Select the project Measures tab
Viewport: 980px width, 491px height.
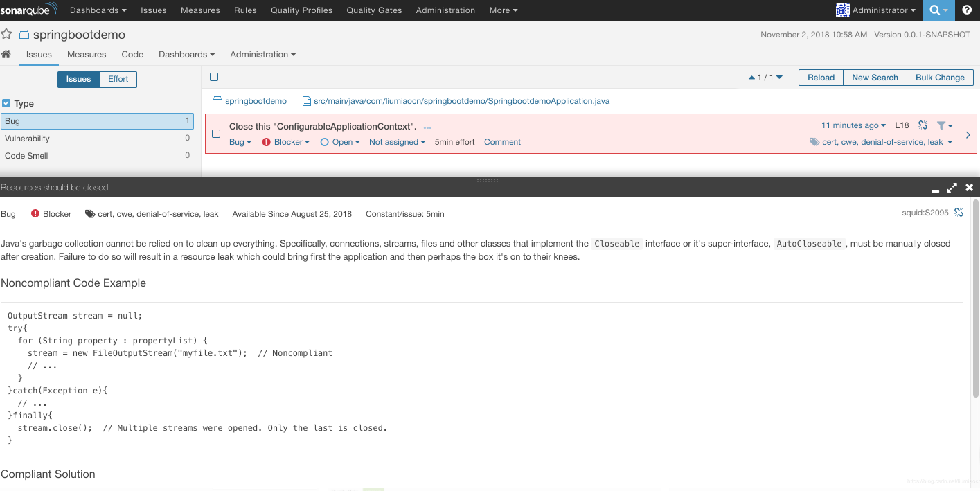[x=87, y=54]
